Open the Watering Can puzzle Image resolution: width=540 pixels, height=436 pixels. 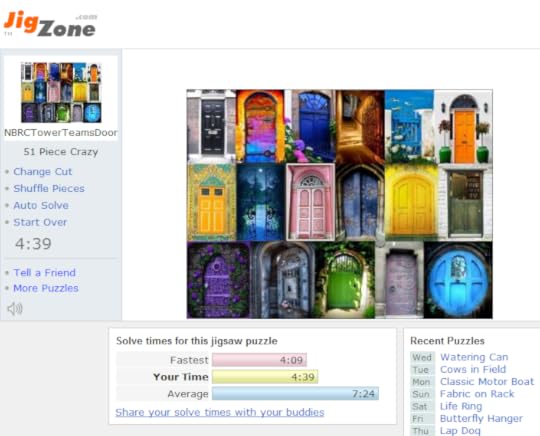point(474,357)
